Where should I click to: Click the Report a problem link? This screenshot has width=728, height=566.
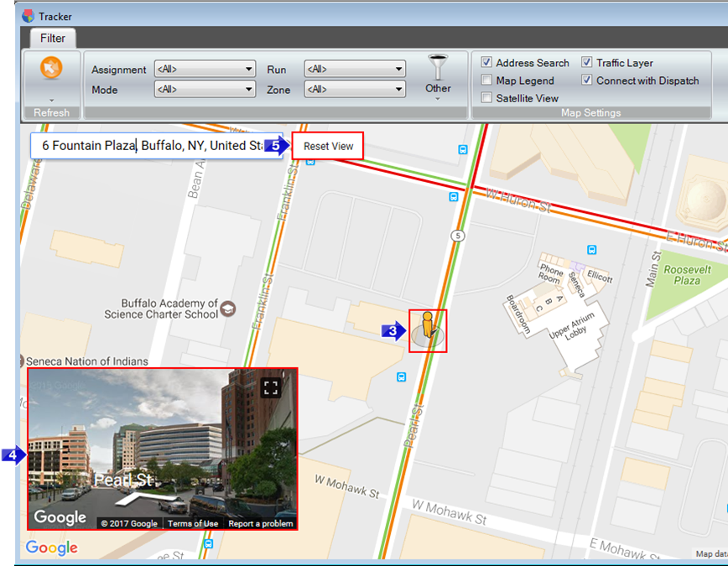[261, 523]
